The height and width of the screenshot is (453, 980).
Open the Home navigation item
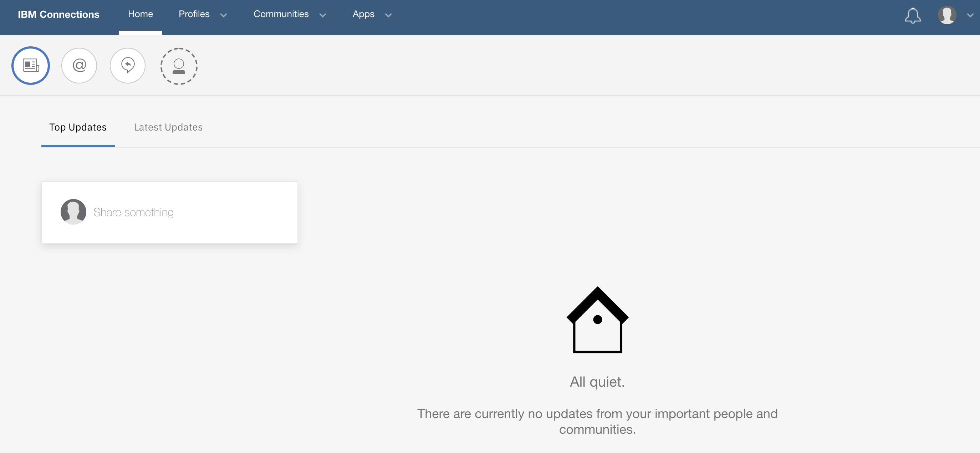140,13
